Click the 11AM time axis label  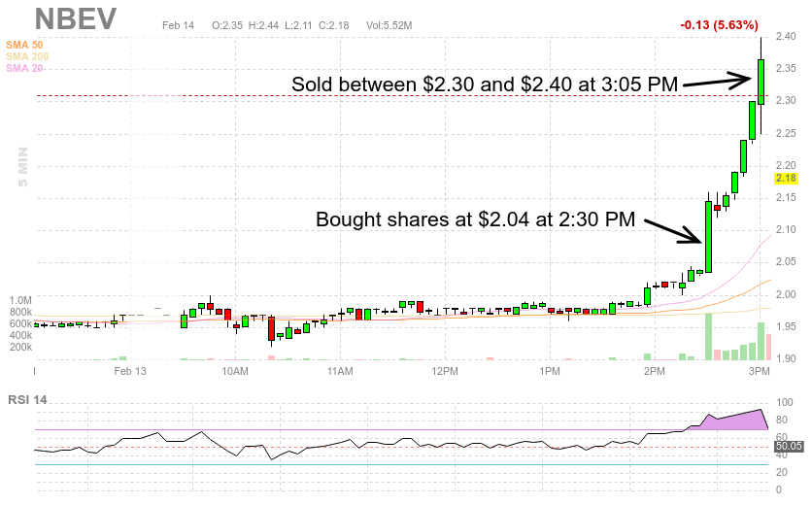coord(340,371)
